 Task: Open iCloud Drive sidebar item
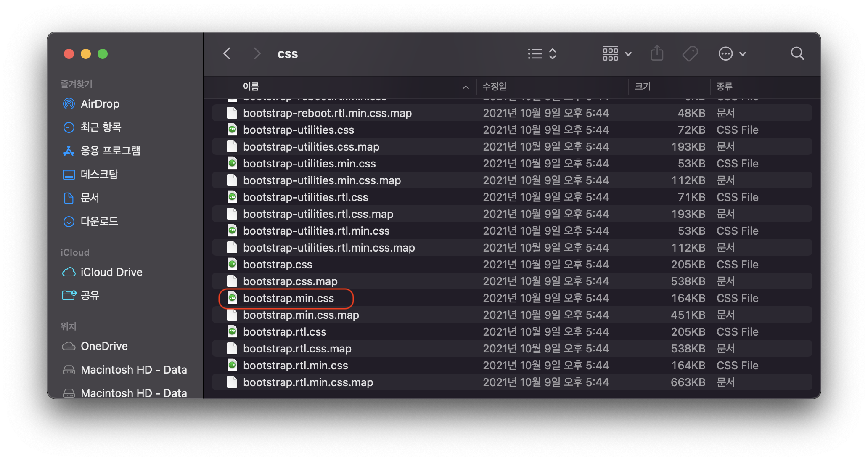(x=111, y=272)
